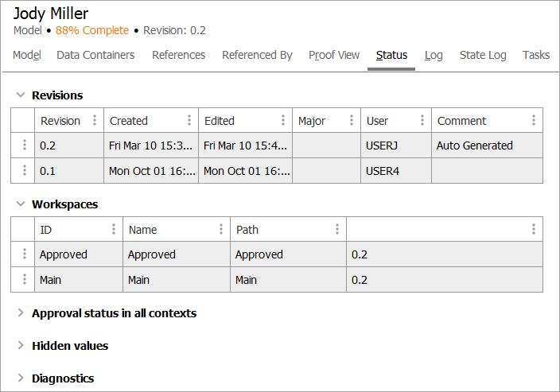Click row handle for revision 0.2

point(25,146)
